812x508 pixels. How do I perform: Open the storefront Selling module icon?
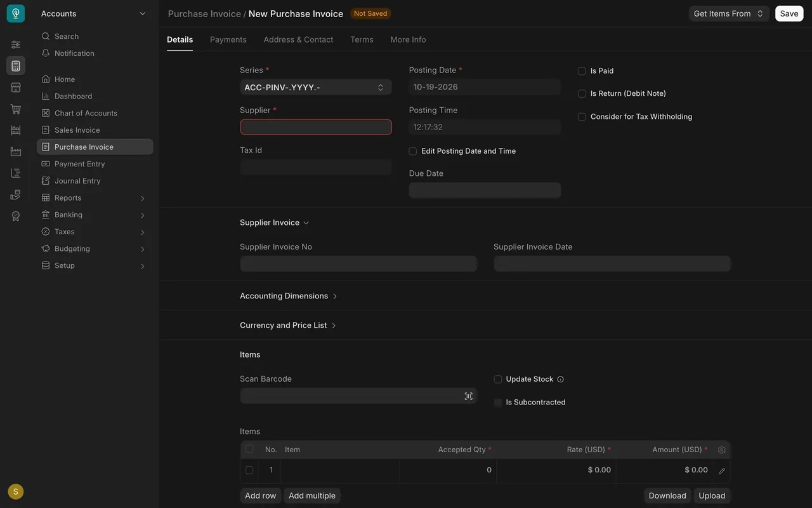click(x=16, y=88)
